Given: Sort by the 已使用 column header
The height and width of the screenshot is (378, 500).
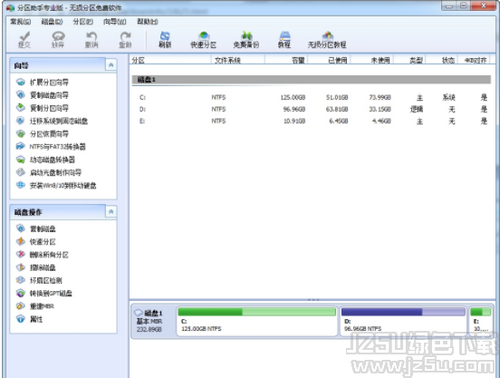Looking at the screenshot, I should pos(329,60).
